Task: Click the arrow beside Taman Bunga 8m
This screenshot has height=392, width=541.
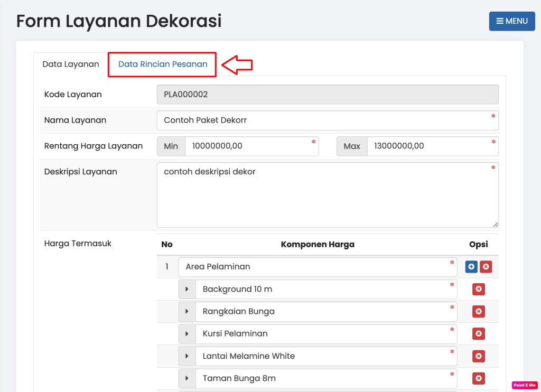Action: pos(187,378)
